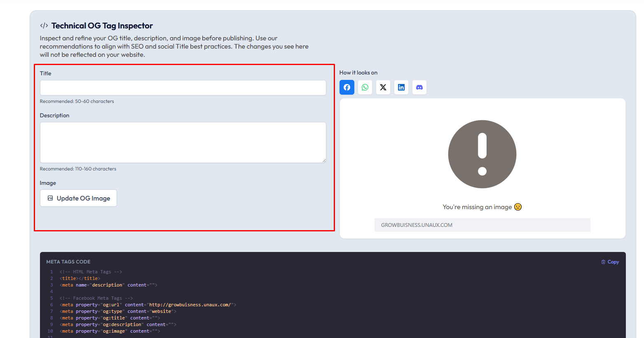Open the Discord preview icon
Viewport: 644px width, 338px height.
pyautogui.click(x=419, y=87)
